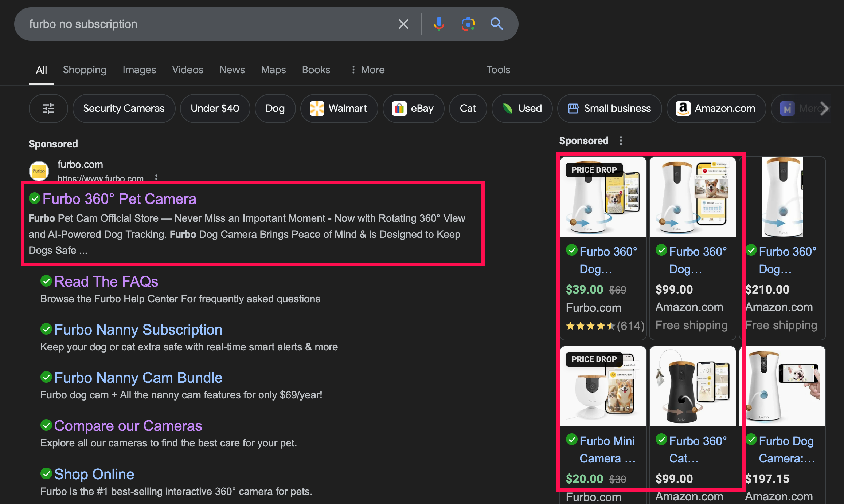Click inside the search input field
Screen dimensions: 844x504
(204, 24)
